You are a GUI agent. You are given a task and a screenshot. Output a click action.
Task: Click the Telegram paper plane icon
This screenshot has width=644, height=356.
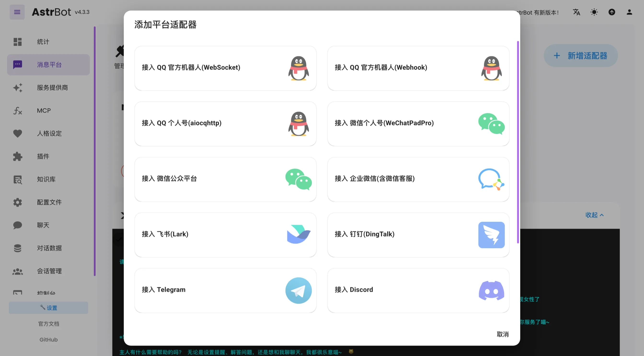(x=299, y=291)
